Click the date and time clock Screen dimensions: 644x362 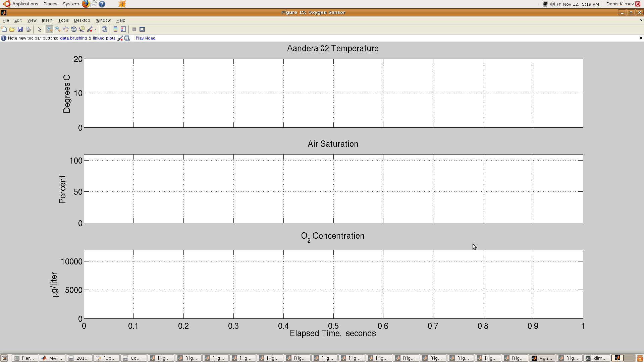pos(578,4)
